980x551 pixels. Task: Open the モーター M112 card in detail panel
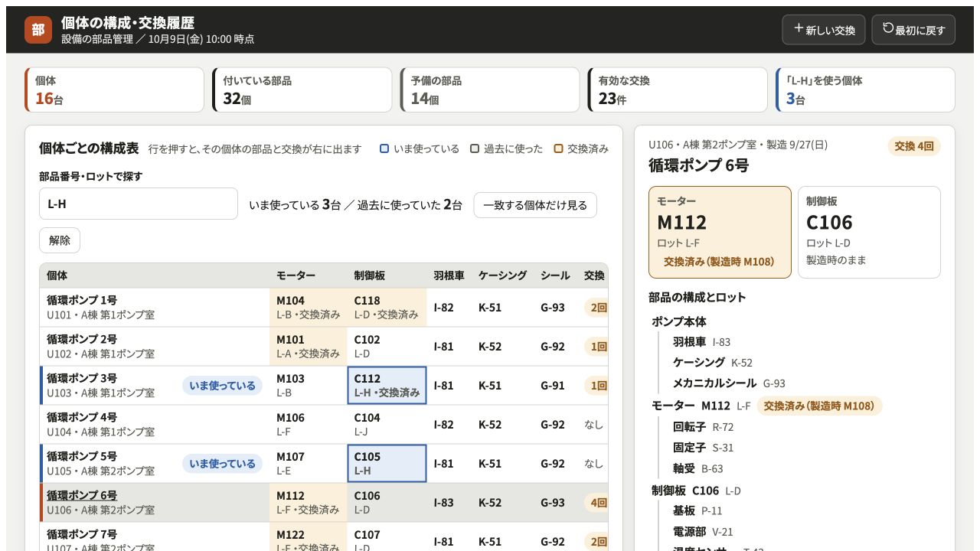point(720,232)
